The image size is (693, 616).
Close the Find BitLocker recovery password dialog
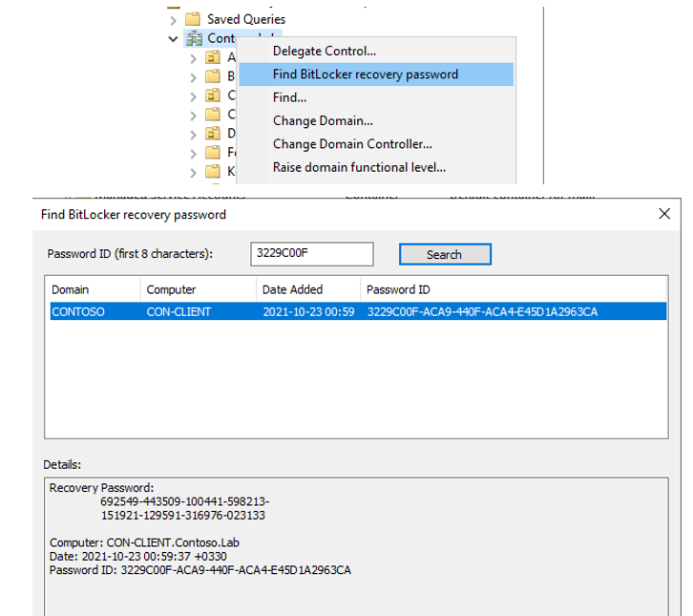coord(664,215)
